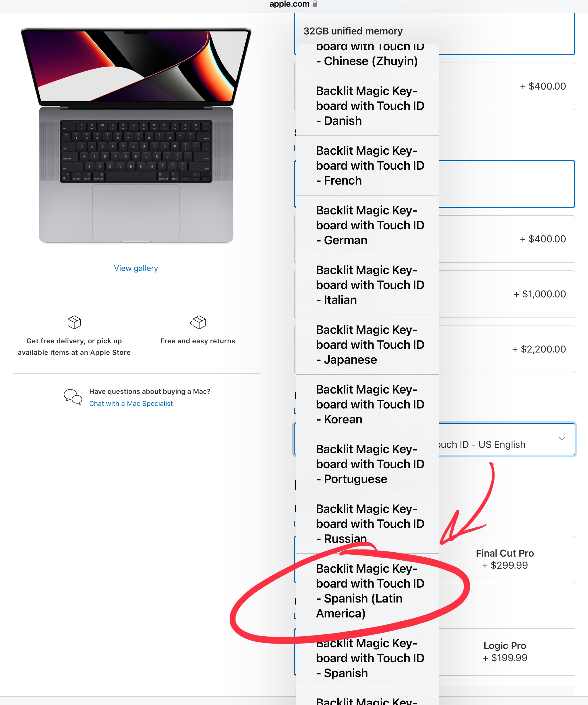Image resolution: width=588 pixels, height=705 pixels.
Task: Click the MacBook Pro product image
Action: pyautogui.click(x=136, y=135)
